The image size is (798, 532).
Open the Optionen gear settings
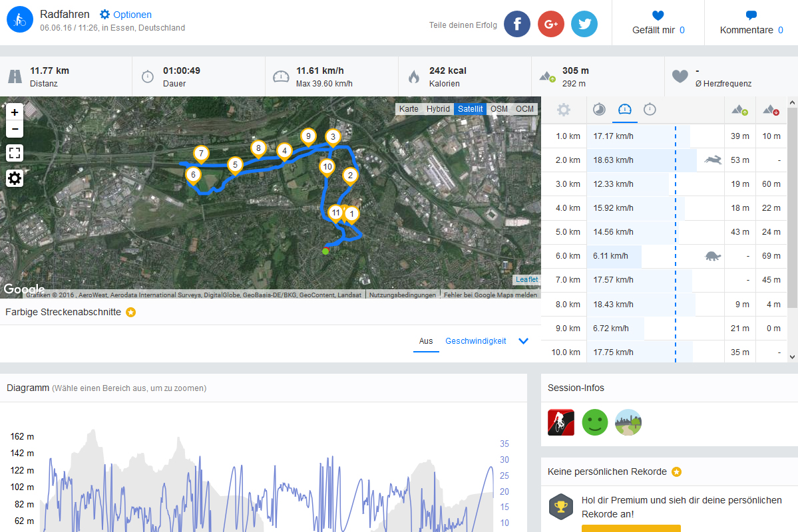[x=105, y=14]
